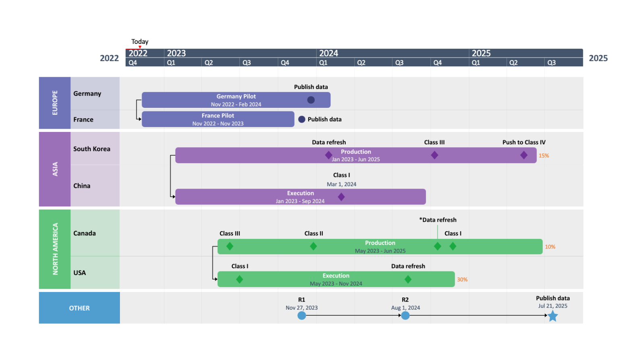
Task: Click the R1 milestone circle dated Nov 27 2023
Action: click(301, 316)
